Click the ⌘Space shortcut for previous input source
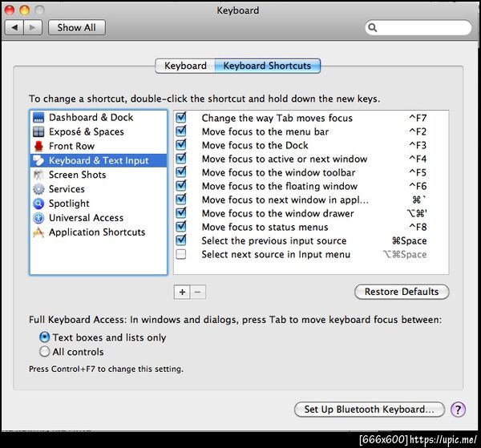481x448 pixels. (409, 241)
